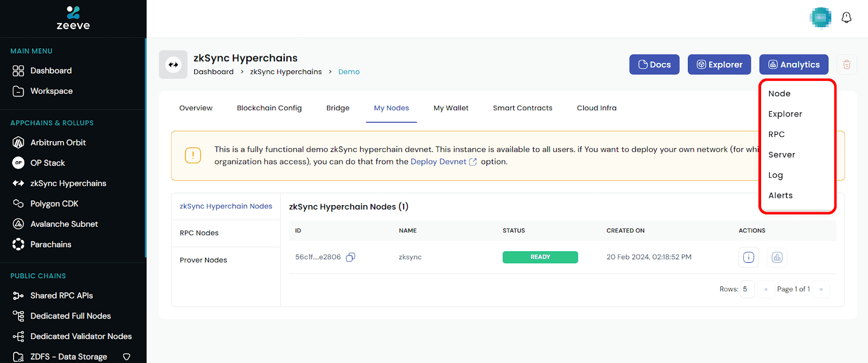Click the Dedicated Validator Nodes icon
Viewport: 868px width, 363px height.
point(18,336)
